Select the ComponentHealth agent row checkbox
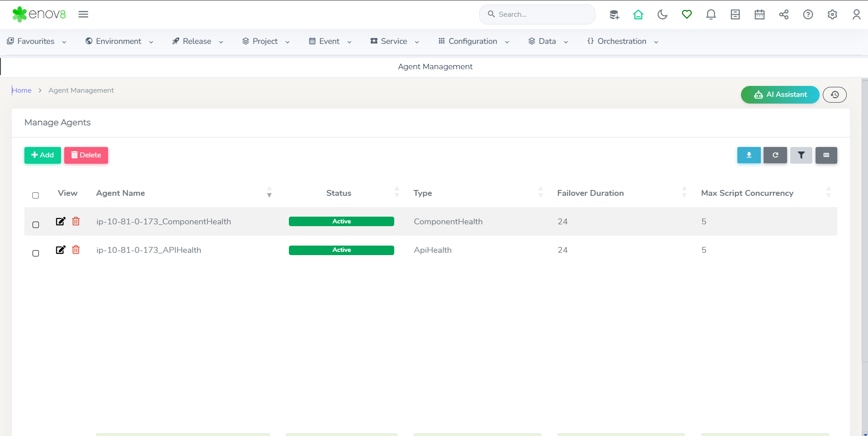This screenshot has width=868, height=436. coord(36,225)
